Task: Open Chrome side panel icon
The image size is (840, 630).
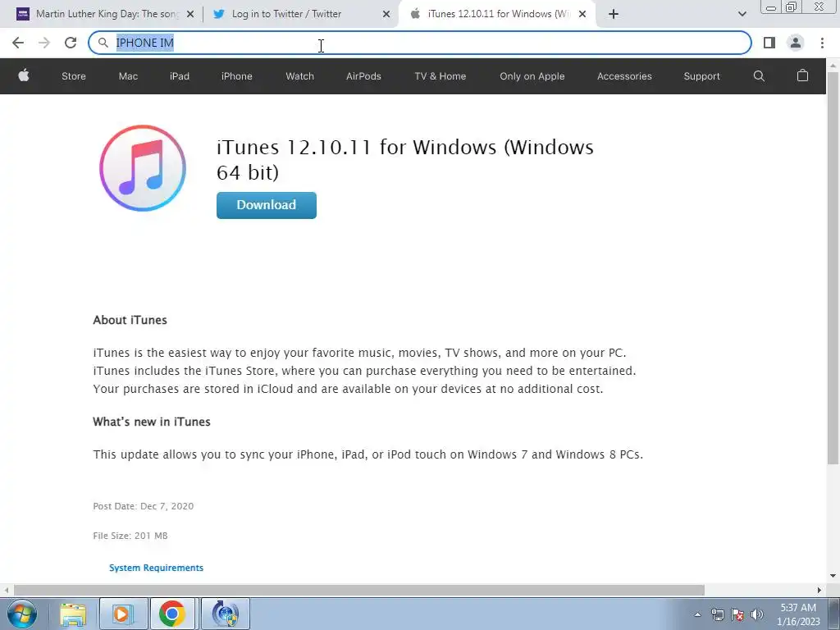Action: [x=769, y=43]
